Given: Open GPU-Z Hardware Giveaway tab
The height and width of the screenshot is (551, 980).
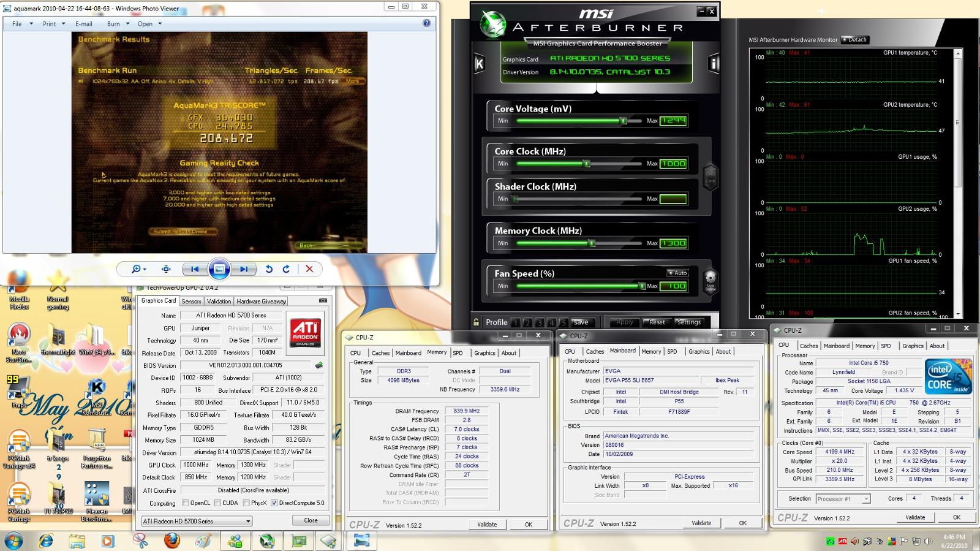Looking at the screenshot, I should pyautogui.click(x=262, y=301).
